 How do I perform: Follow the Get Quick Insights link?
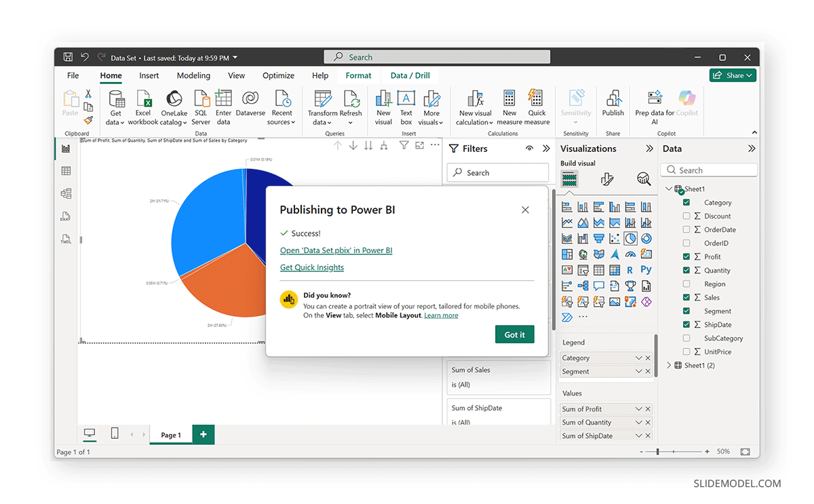312,267
